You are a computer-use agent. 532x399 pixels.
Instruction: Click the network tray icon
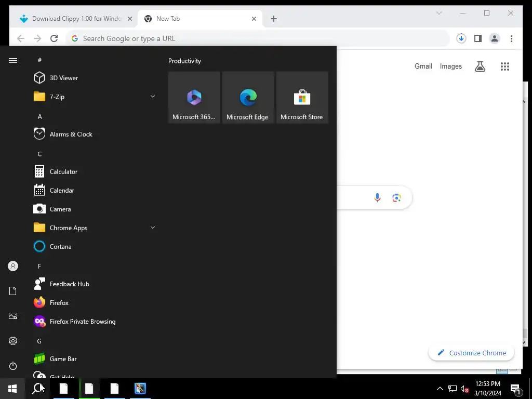point(453,389)
